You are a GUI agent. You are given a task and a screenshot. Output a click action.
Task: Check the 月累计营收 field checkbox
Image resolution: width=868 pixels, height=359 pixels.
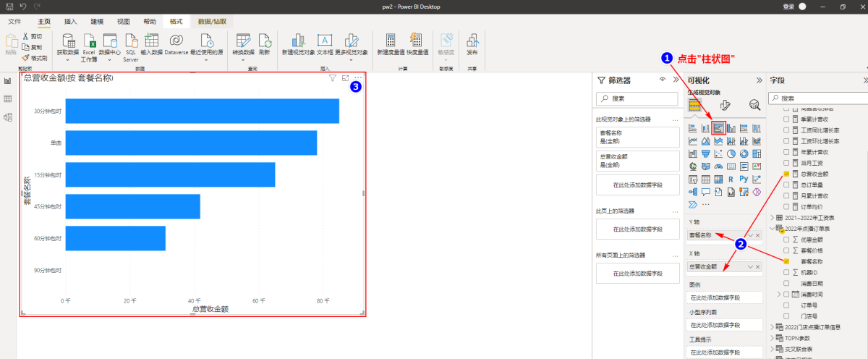point(786,195)
